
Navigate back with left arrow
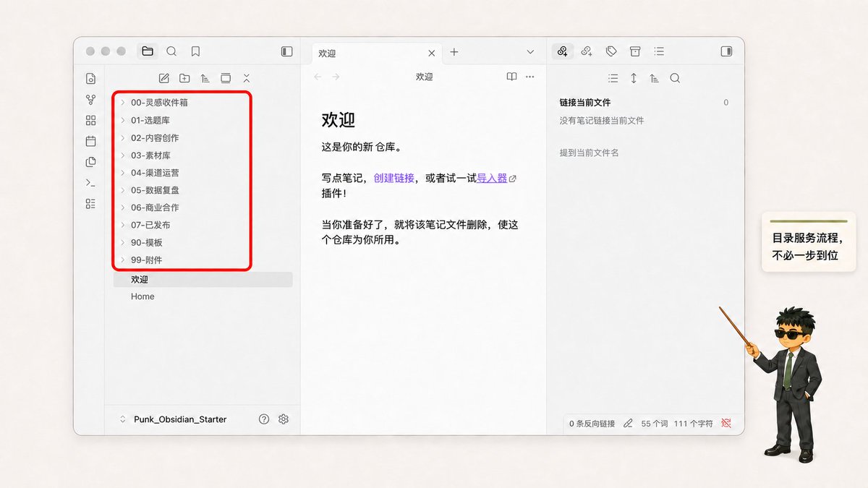click(x=318, y=77)
